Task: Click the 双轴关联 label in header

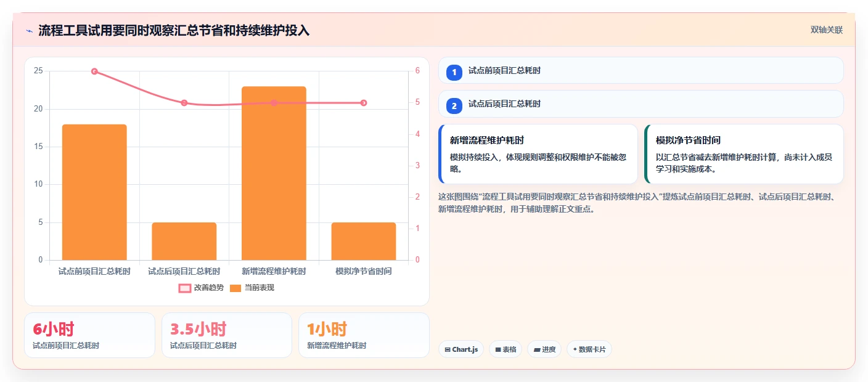Action: tap(826, 30)
